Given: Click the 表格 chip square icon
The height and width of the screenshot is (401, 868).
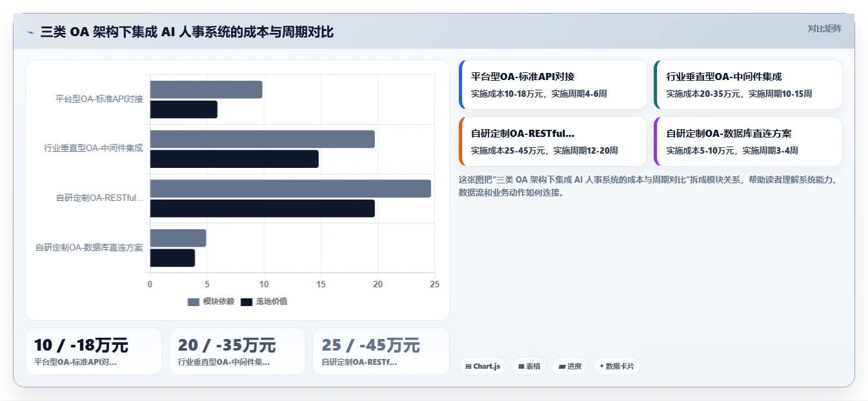Looking at the screenshot, I should [521, 366].
